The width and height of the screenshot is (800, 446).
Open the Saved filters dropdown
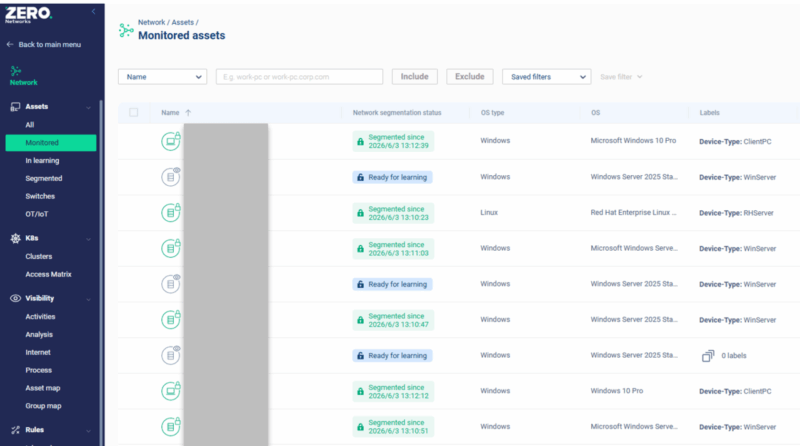coord(546,77)
